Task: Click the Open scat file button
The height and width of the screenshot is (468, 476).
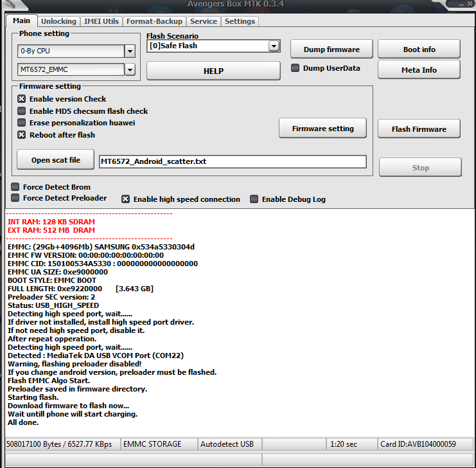Action: point(55,160)
